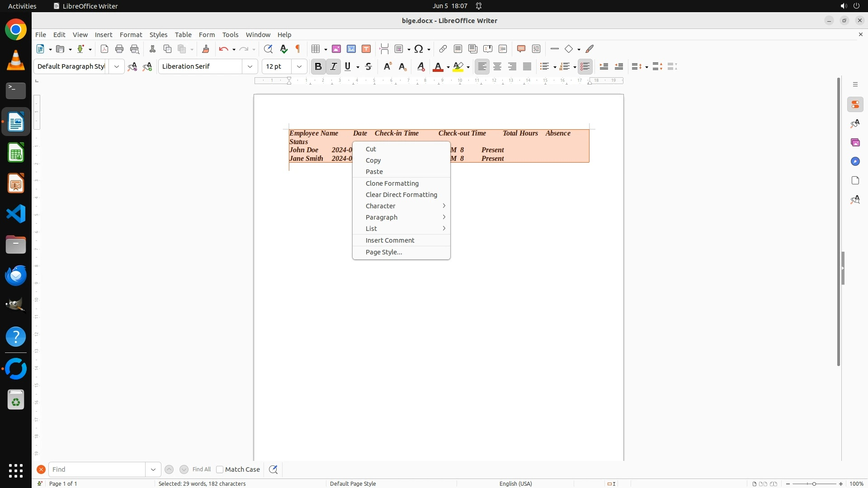Click the Insert Image icon
The width and height of the screenshot is (868, 488).
[336, 49]
